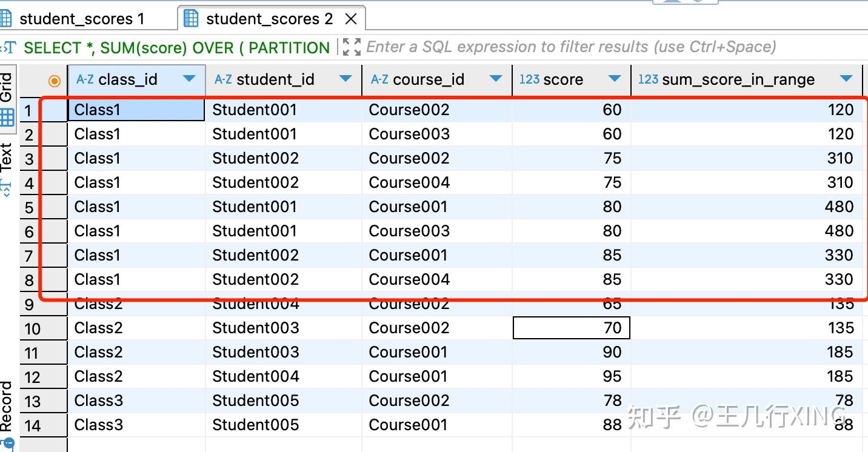The width and height of the screenshot is (868, 452).
Task: Click the 123 icon on sum_score_in_range header
Action: pyautogui.click(x=648, y=79)
